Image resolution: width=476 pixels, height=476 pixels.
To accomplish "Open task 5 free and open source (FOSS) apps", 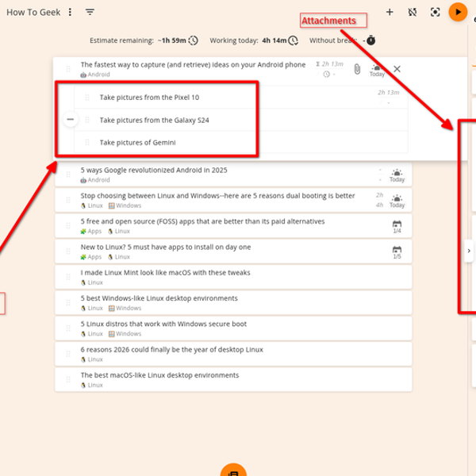I will click(x=202, y=221).
